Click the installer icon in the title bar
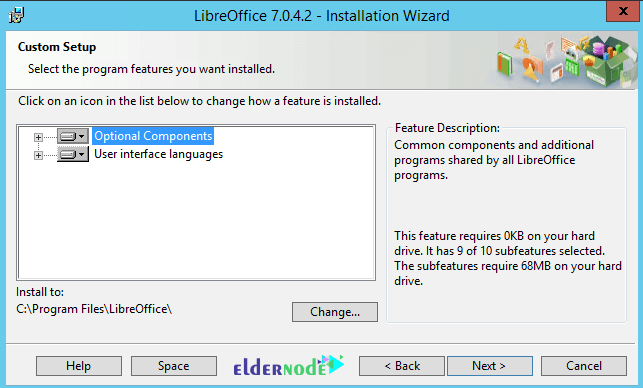This screenshot has height=388, width=643. point(17,15)
